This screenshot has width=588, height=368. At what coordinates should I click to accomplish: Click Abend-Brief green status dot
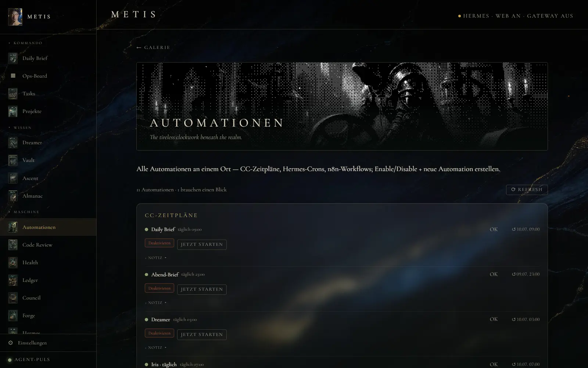pos(147,275)
